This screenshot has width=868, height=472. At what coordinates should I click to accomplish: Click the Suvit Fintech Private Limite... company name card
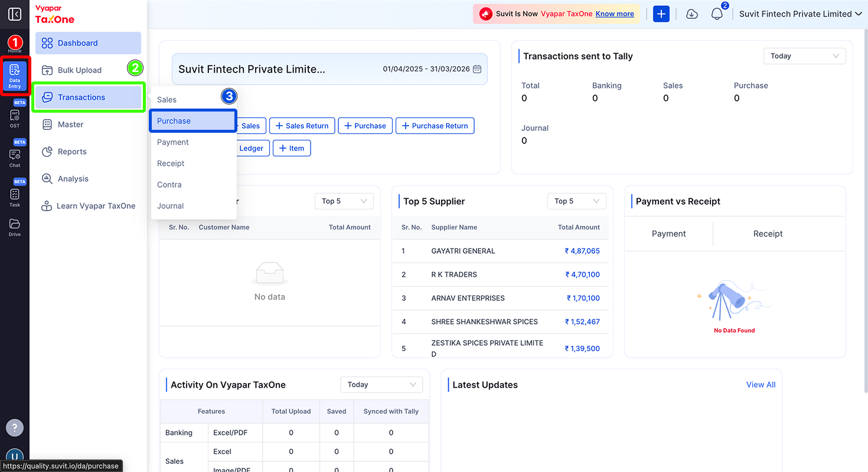click(329, 69)
